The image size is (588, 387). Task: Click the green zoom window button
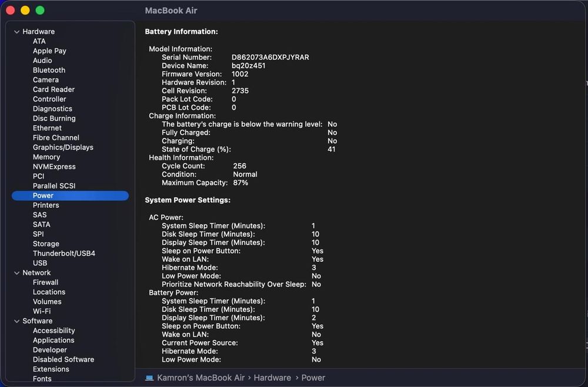(x=40, y=11)
